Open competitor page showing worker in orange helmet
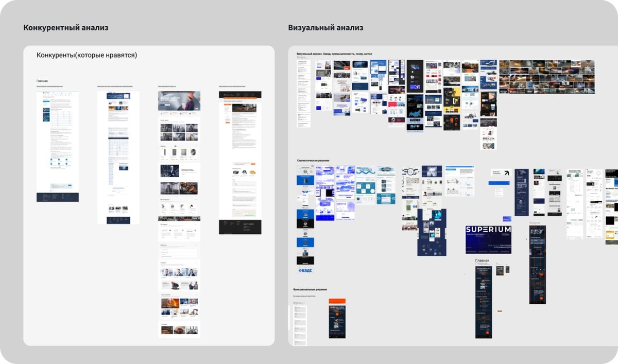The image size is (618, 364). point(179,214)
